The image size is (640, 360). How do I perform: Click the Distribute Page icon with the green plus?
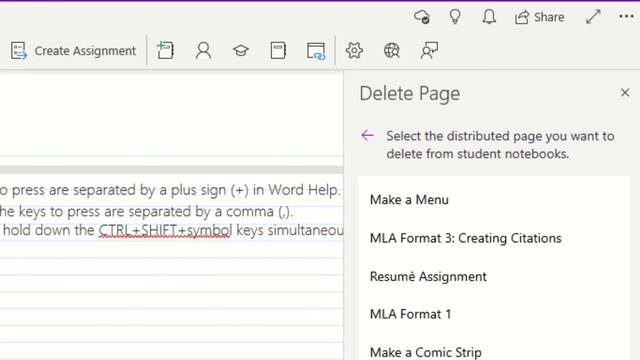(x=165, y=50)
